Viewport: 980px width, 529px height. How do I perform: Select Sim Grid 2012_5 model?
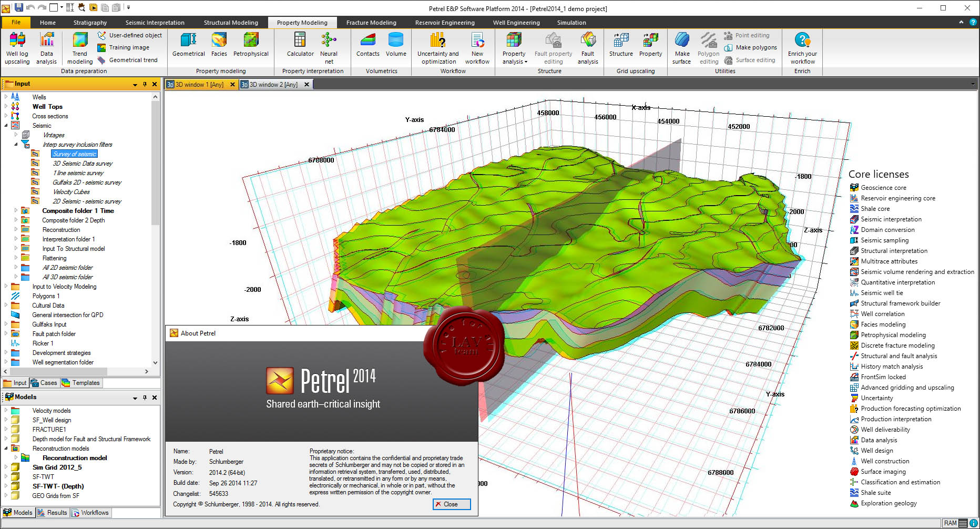tap(57, 467)
